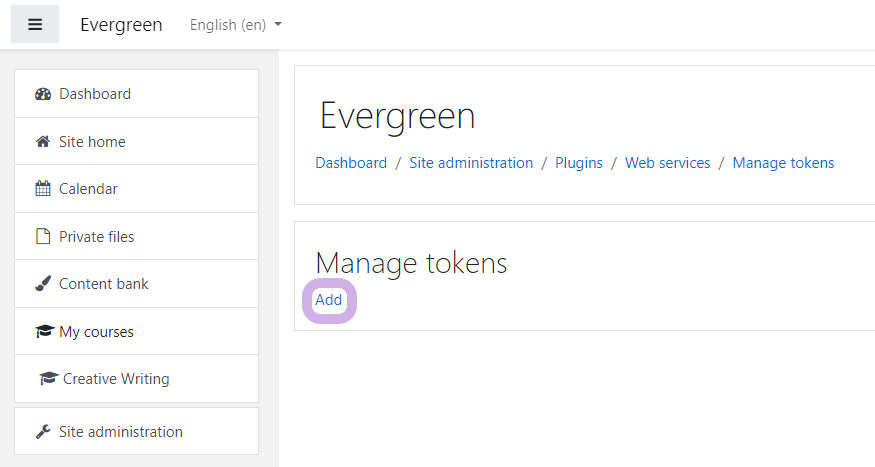
Task: Click the Creative Writing graduation cap icon
Action: [49, 378]
